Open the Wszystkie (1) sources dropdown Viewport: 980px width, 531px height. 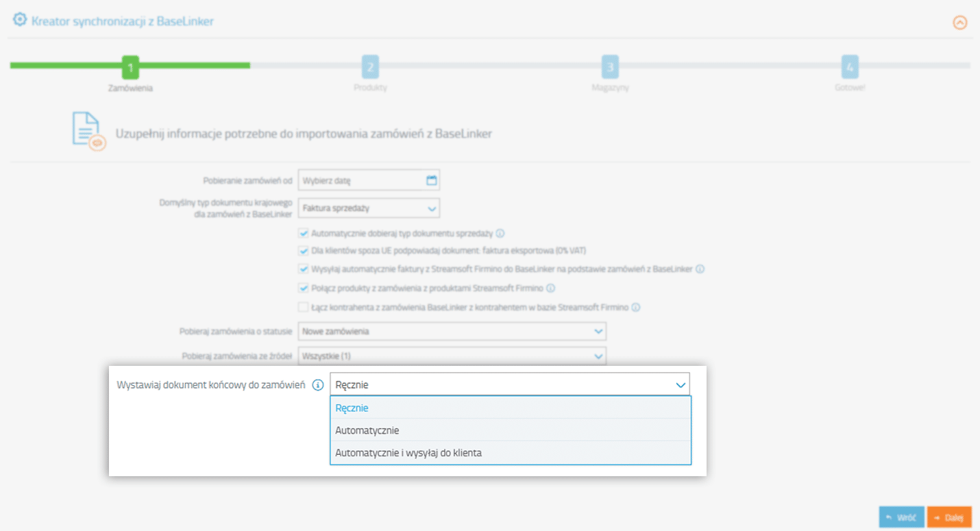click(452, 356)
